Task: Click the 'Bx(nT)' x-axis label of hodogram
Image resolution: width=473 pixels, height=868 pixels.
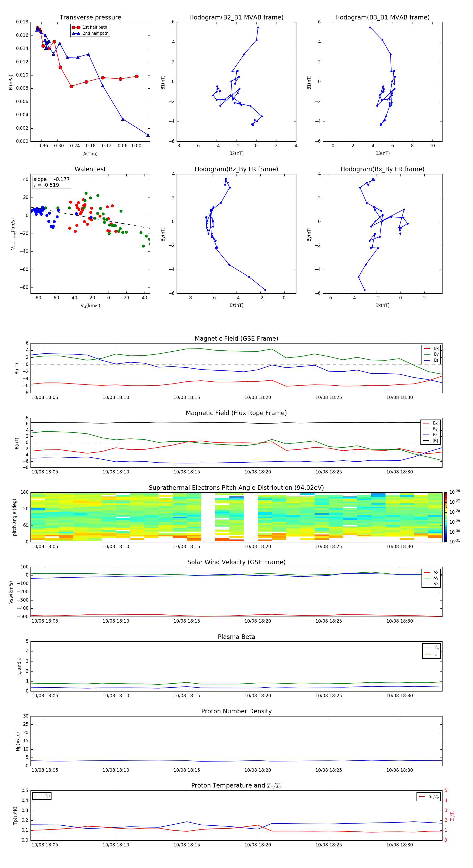Action: click(382, 305)
